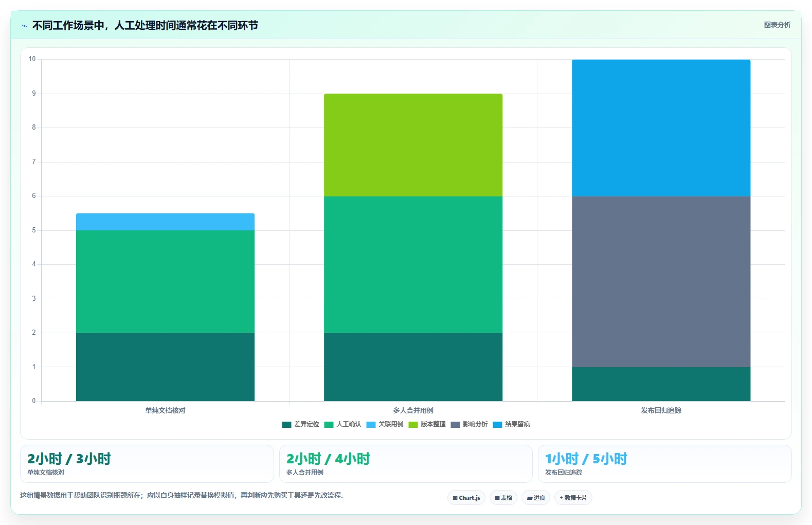Image resolution: width=812 pixels, height=525 pixels.
Task: Hide the 影响分析 dataset via legend
Action: pos(469,424)
